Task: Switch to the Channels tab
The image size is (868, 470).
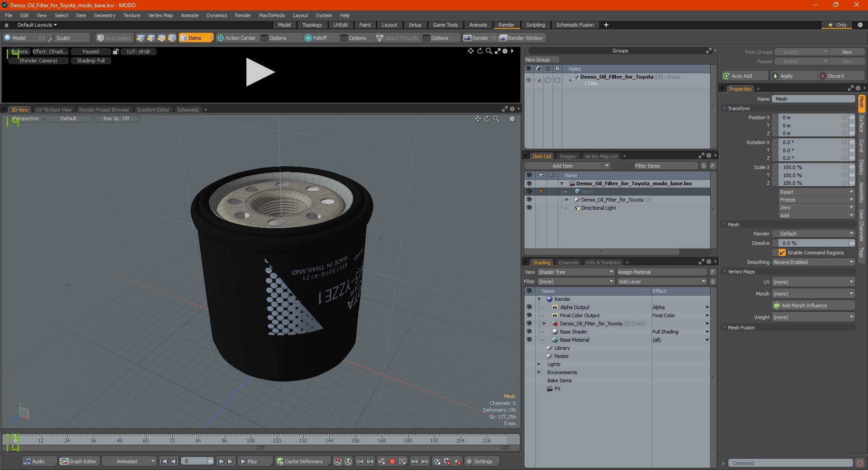Action: (568, 263)
